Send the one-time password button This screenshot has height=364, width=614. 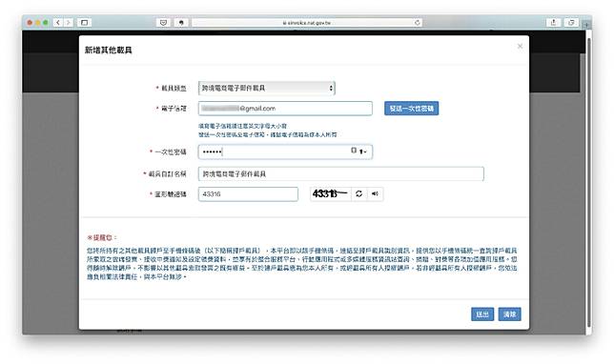[x=411, y=109]
